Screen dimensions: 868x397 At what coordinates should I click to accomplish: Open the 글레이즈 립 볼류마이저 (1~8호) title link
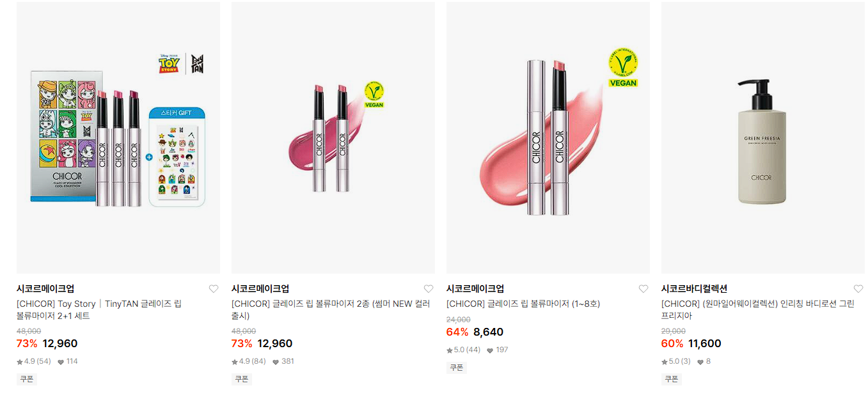(x=523, y=304)
